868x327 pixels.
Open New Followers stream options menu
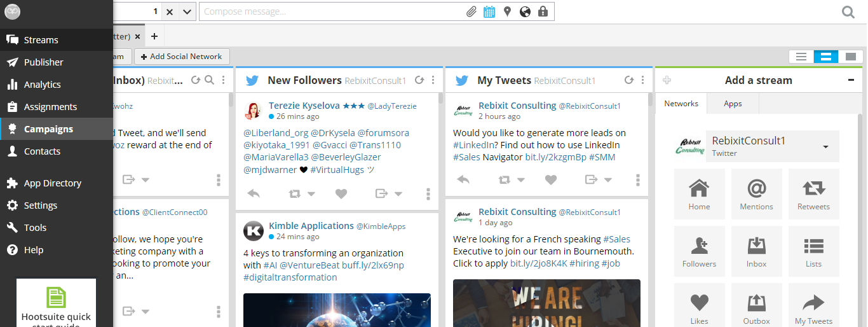(433, 80)
